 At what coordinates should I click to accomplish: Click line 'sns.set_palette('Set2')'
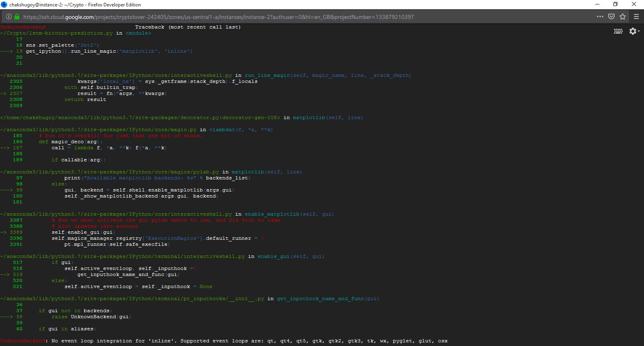[62, 45]
